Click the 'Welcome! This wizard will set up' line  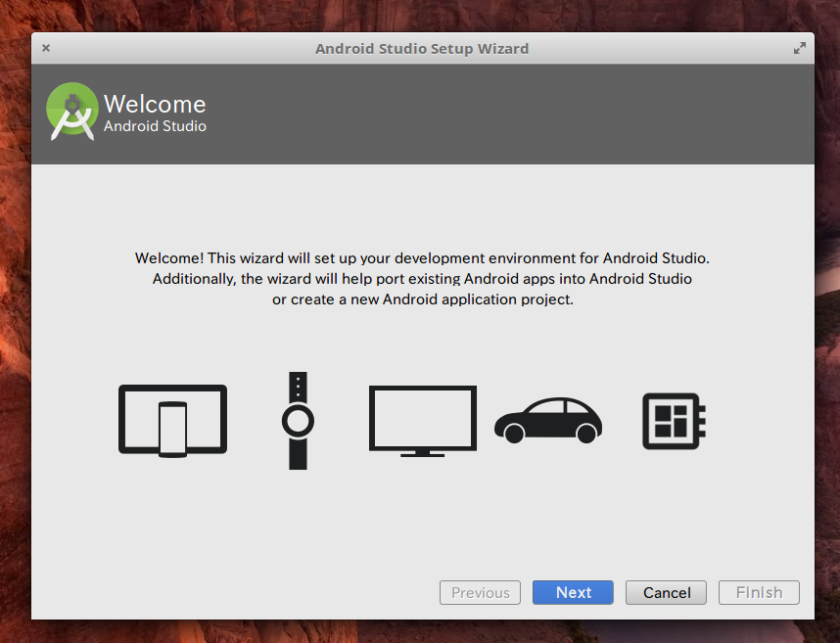pos(422,258)
